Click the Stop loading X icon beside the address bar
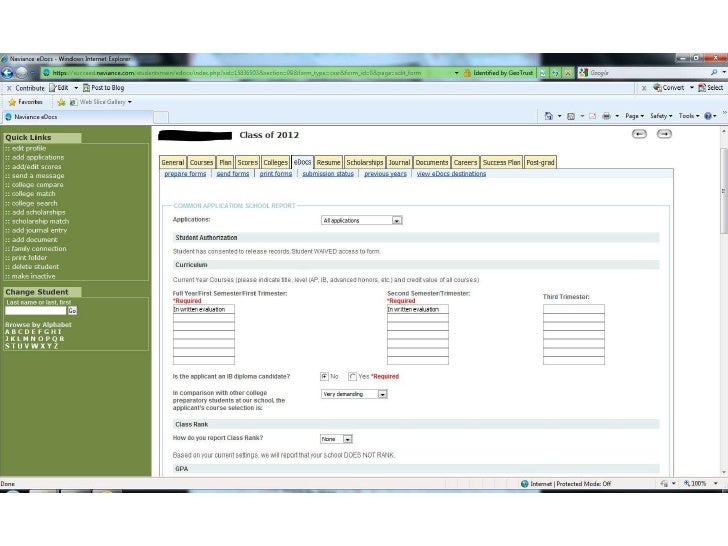 point(567,73)
